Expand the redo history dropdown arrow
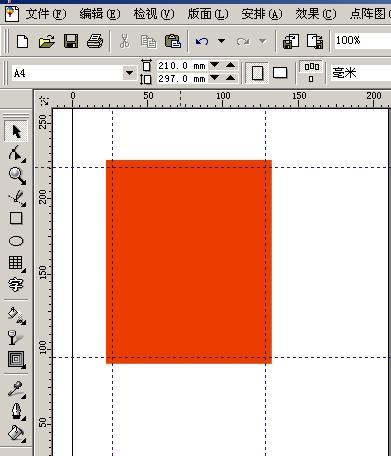391x456 pixels. pos(263,41)
